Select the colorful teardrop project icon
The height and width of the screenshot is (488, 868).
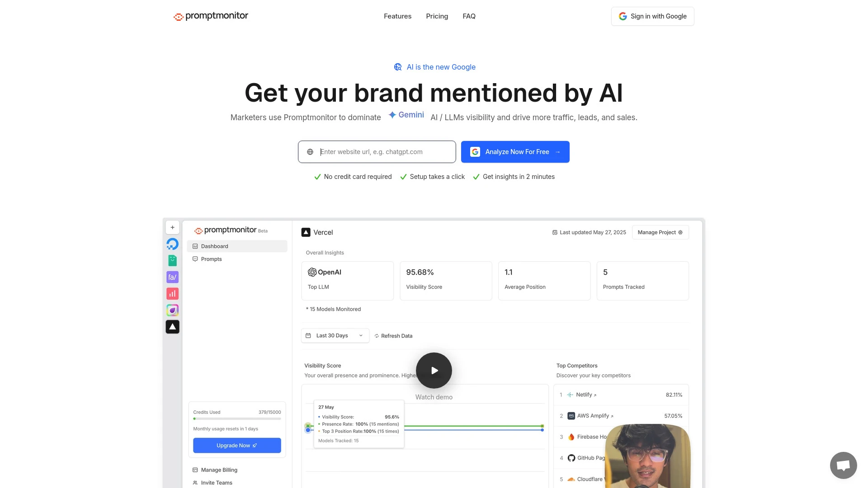(x=172, y=310)
